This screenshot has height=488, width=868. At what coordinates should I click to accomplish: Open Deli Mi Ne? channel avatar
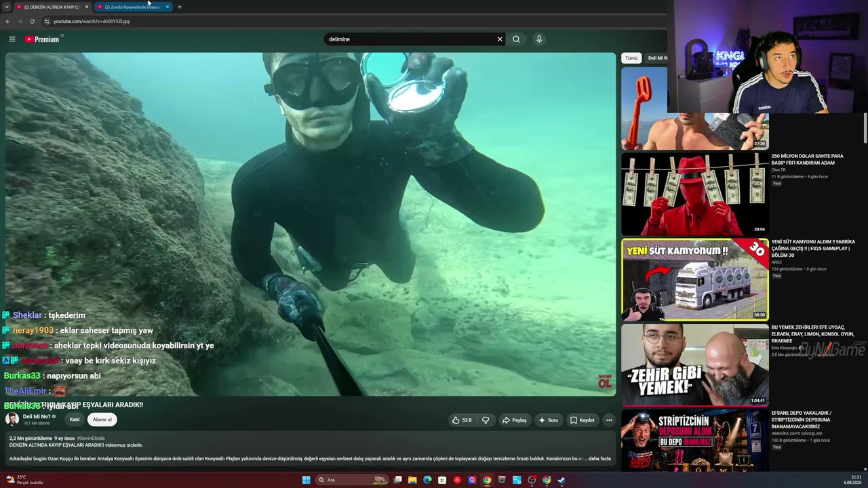[x=12, y=419]
